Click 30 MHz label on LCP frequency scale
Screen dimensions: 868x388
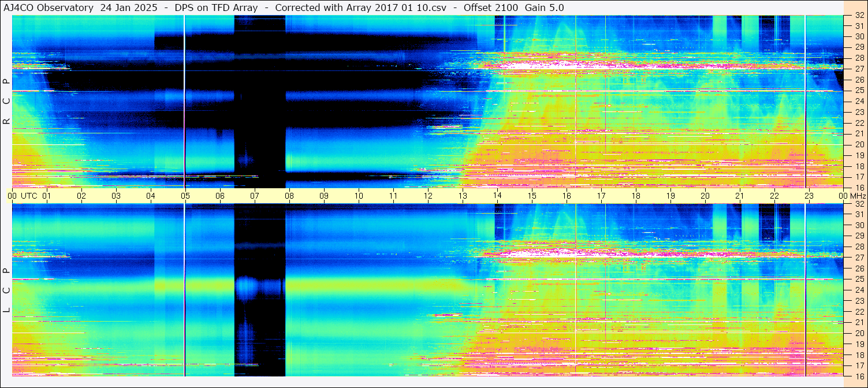point(859,225)
